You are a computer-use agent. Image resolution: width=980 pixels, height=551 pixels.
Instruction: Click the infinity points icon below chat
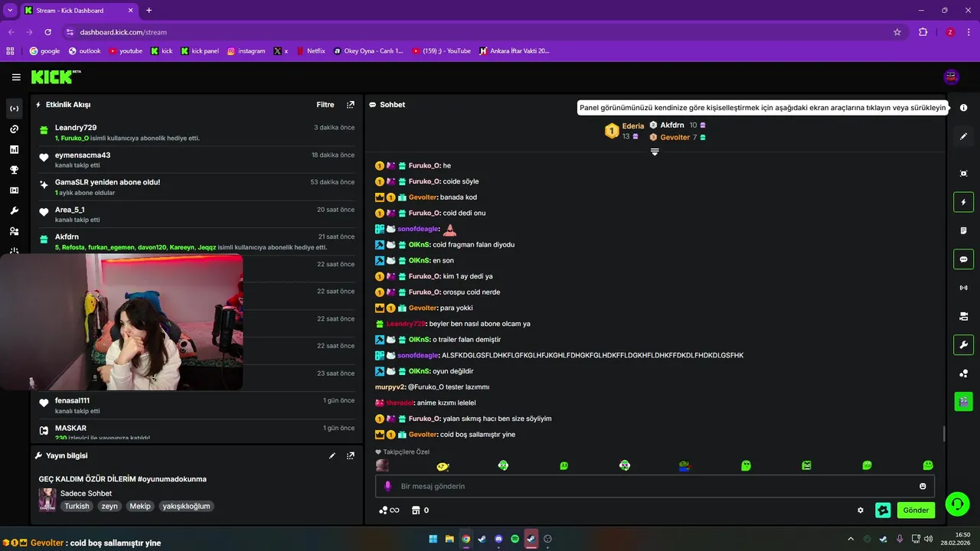pyautogui.click(x=389, y=510)
